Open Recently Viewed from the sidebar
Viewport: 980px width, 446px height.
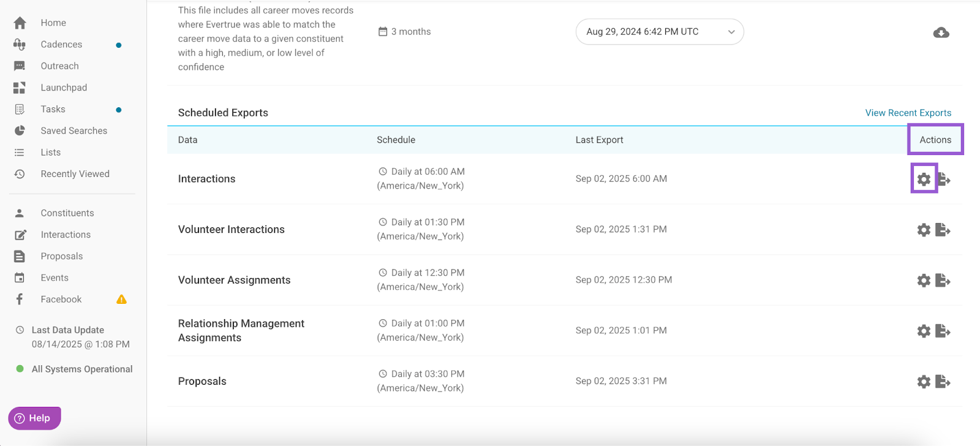click(x=75, y=174)
